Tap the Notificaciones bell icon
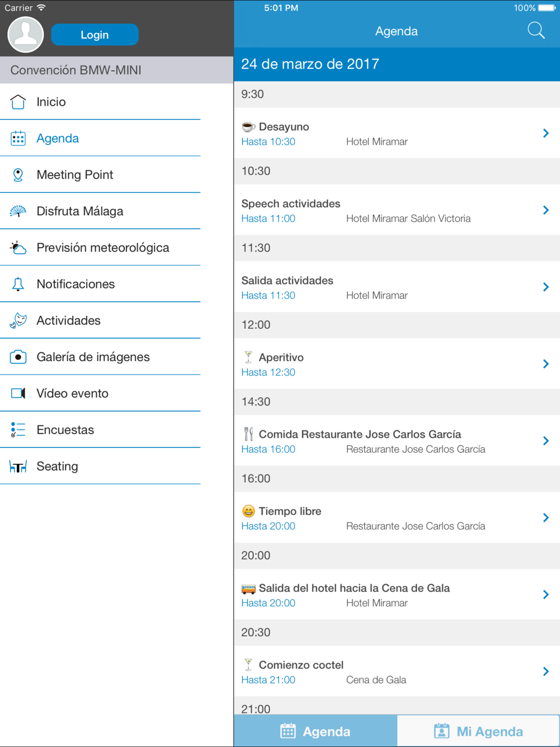This screenshot has width=560, height=747. point(18,284)
